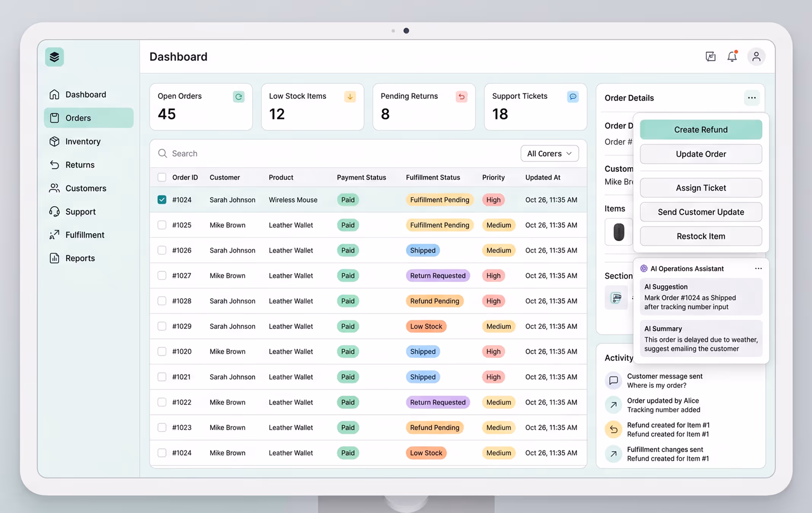
Task: Click the search magnifier icon
Action: [162, 153]
